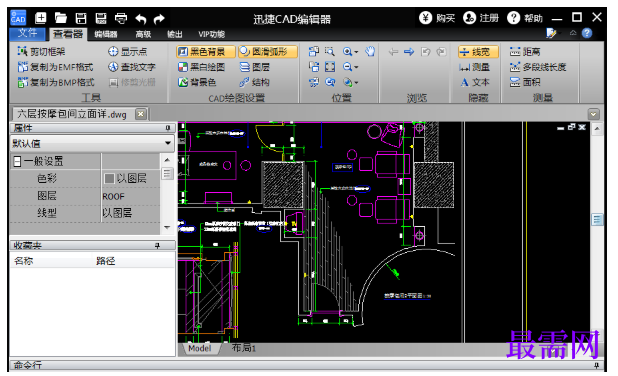The width and height of the screenshot is (618, 376).
Task: Open the 图层 layers dialog
Action: pos(255,67)
